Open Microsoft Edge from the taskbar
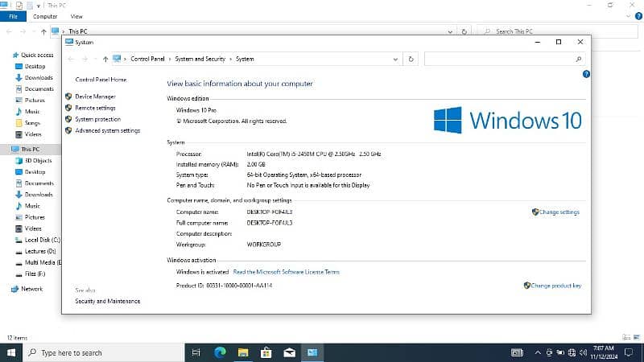This screenshot has height=362, width=644. point(221,352)
